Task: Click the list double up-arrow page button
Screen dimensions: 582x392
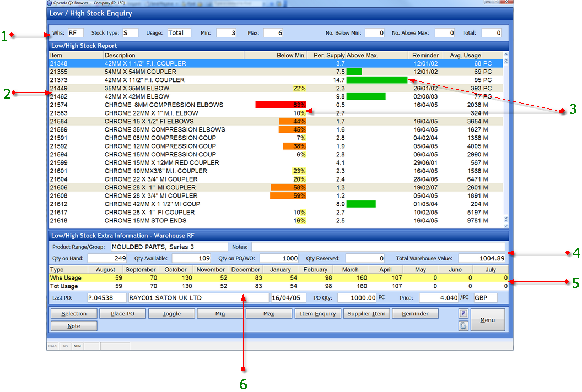Action: coord(505,61)
